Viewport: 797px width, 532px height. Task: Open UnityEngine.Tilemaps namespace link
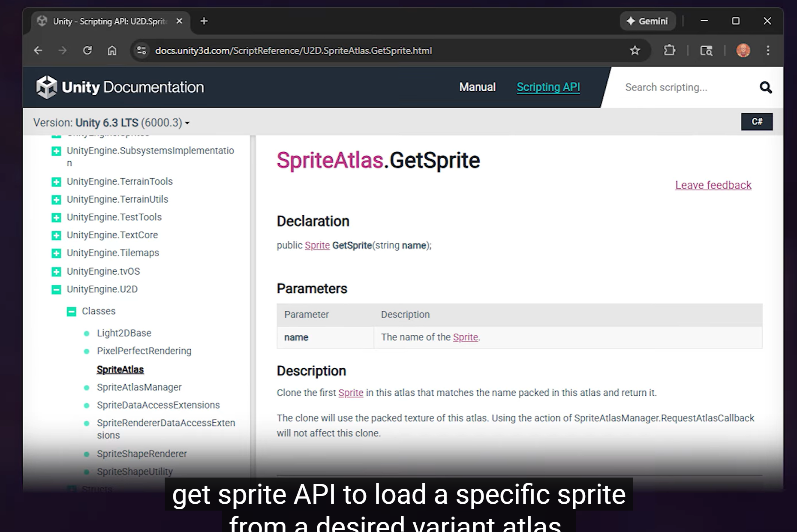(113, 253)
